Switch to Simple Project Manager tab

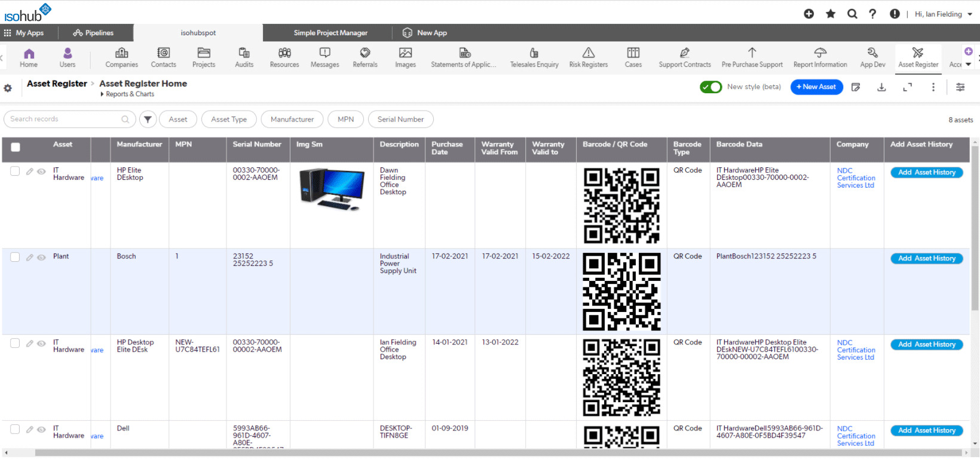pos(330,33)
